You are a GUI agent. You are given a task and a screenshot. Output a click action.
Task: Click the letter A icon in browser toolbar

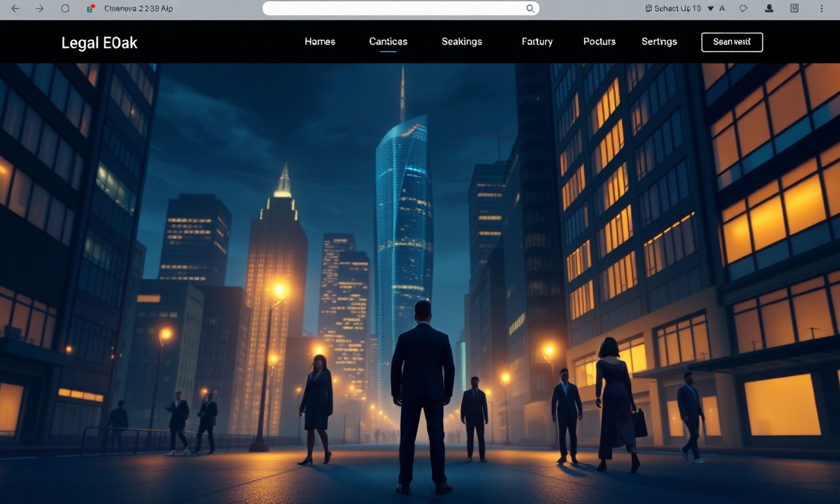coord(723,9)
